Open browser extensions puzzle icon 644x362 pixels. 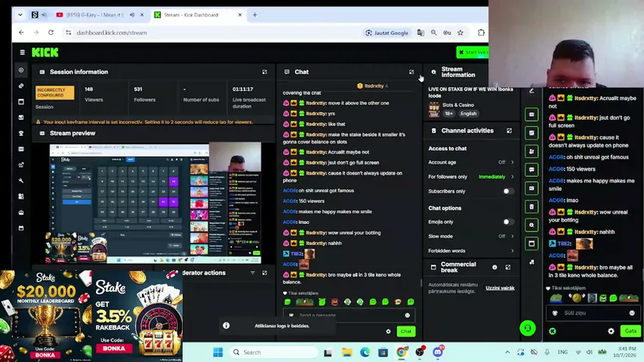481,32
